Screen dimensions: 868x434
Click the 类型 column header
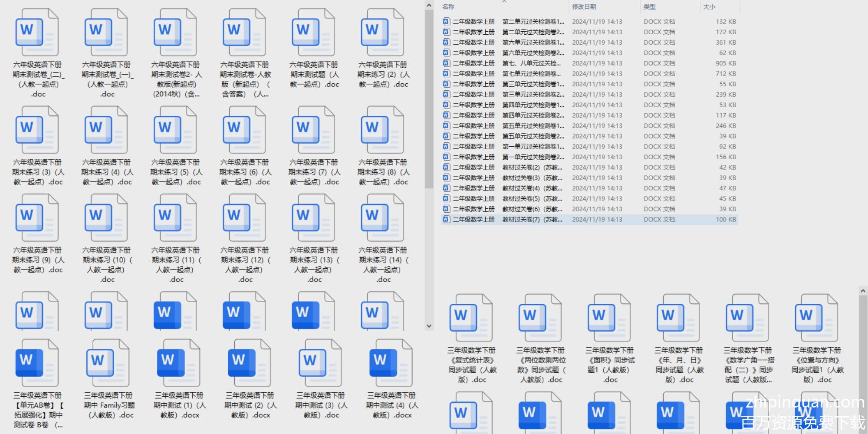click(649, 7)
